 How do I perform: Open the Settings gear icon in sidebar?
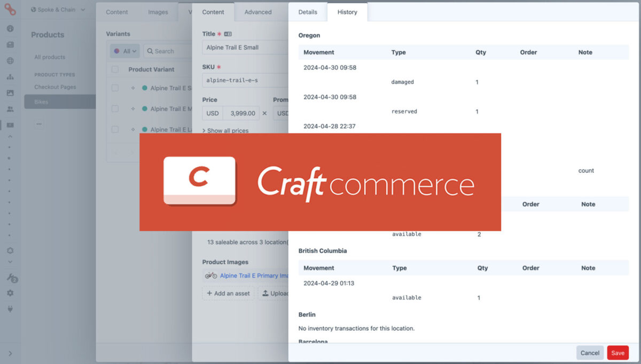point(10,293)
